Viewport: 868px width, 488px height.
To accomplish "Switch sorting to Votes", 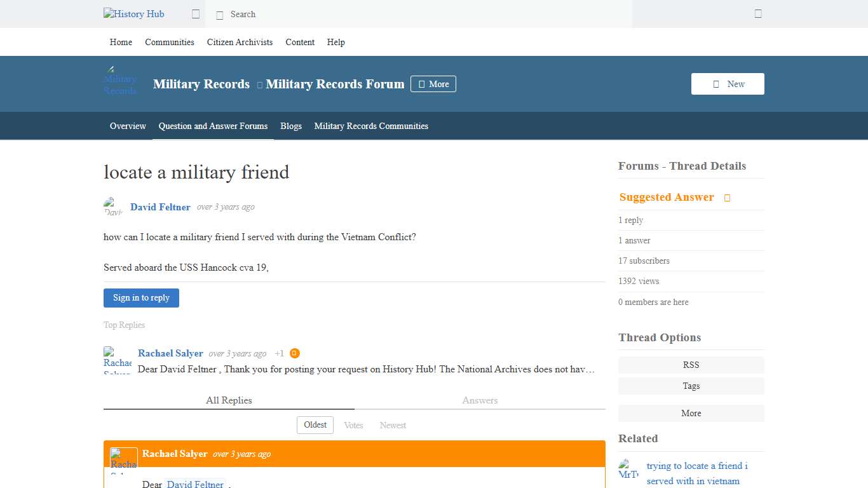I will click(x=353, y=424).
